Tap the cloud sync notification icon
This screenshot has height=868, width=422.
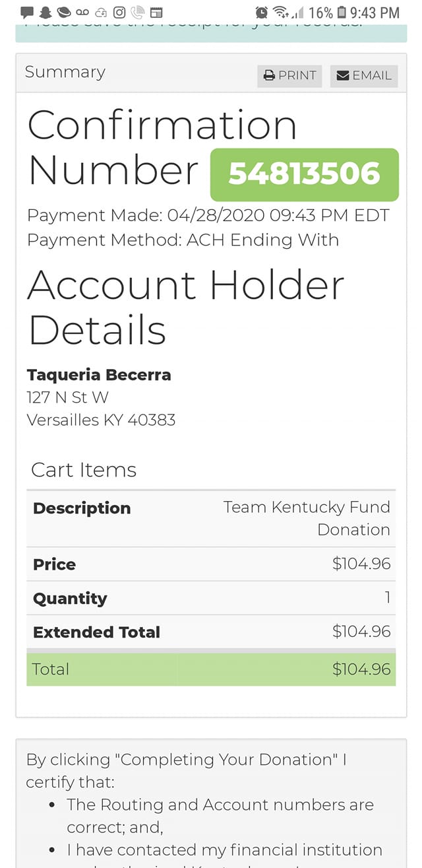101,13
